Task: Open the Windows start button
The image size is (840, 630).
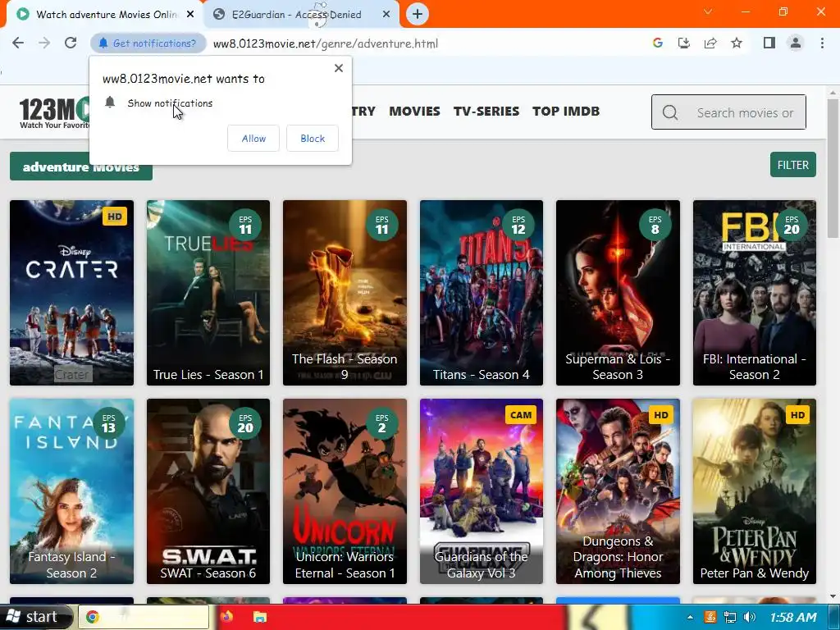Action: (35, 617)
